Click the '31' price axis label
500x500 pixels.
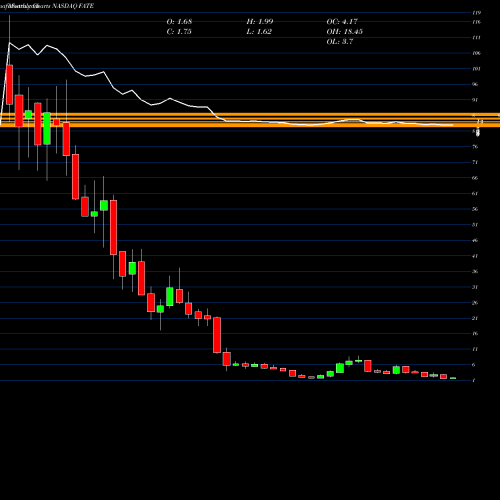click(x=475, y=287)
